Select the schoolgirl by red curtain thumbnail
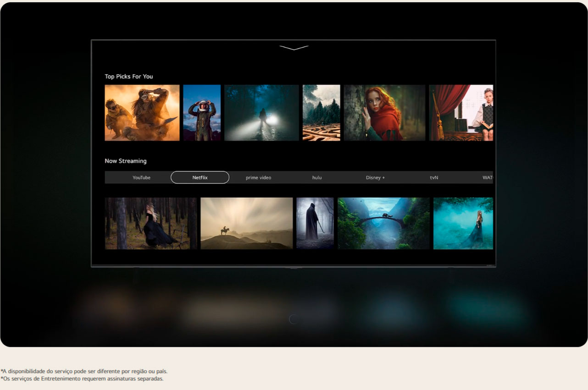Screen dimensions: 588x390 point(461,113)
